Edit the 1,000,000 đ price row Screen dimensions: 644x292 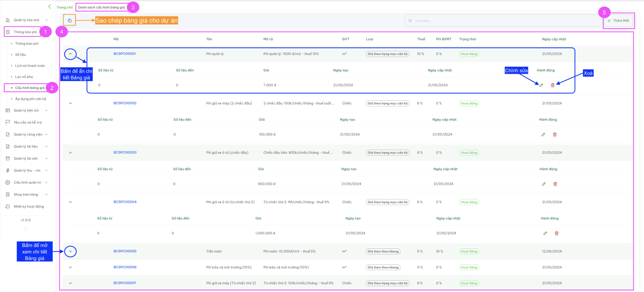[x=545, y=233]
